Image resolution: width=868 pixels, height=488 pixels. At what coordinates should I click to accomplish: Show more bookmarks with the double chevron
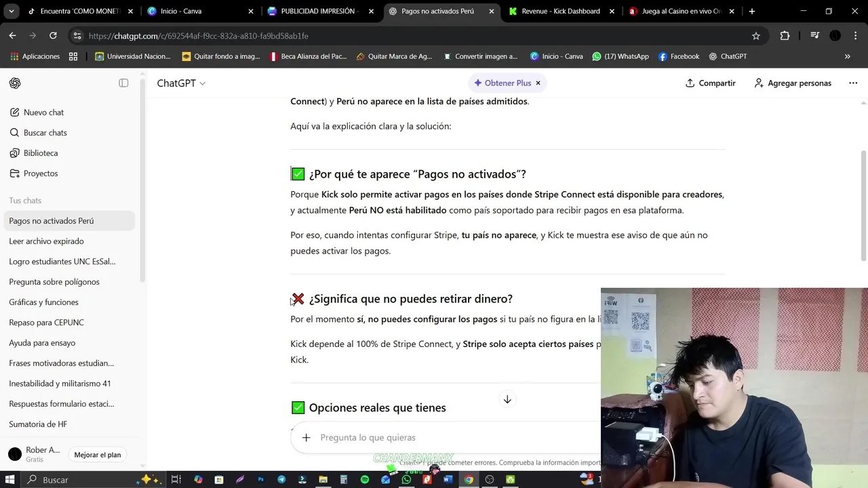click(847, 56)
